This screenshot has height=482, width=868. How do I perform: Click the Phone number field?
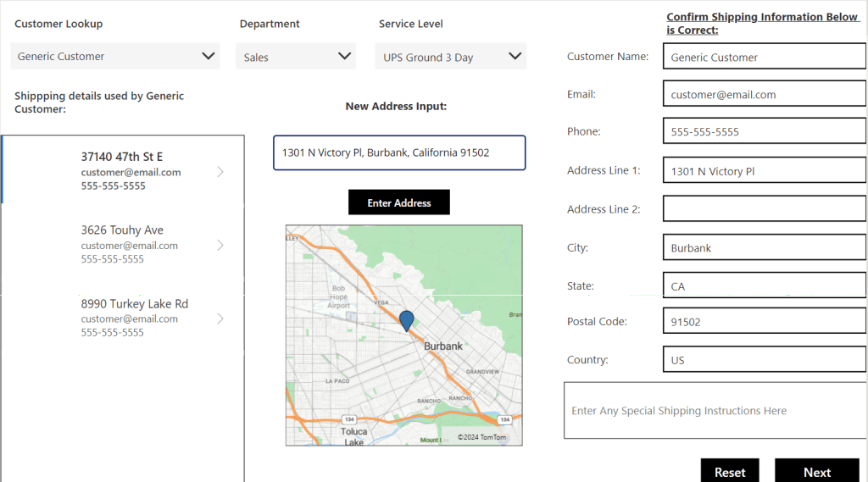coord(764,131)
